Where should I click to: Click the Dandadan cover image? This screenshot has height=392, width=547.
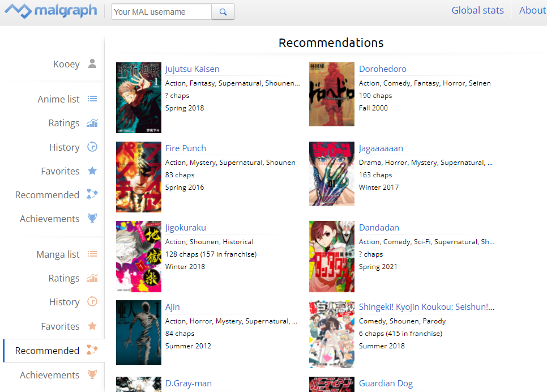(x=332, y=257)
